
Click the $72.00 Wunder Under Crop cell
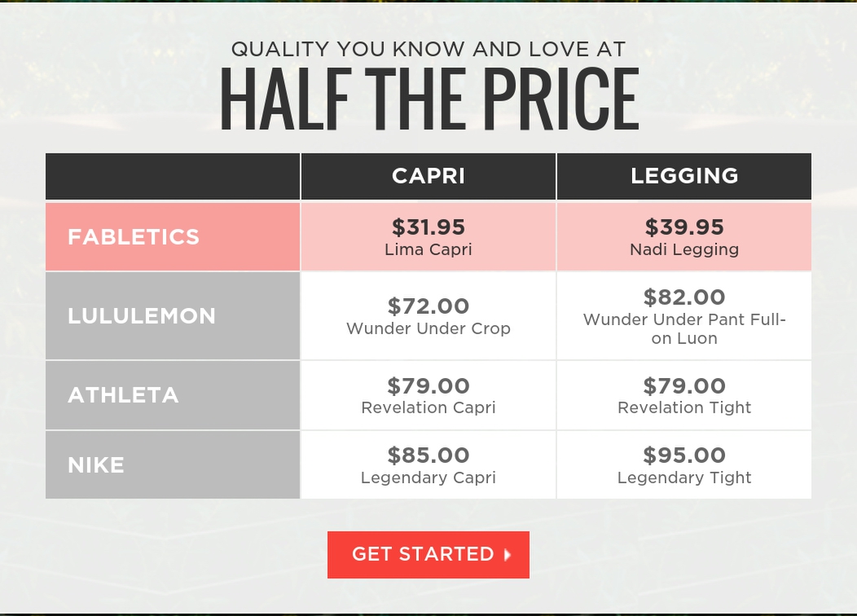pos(428,316)
